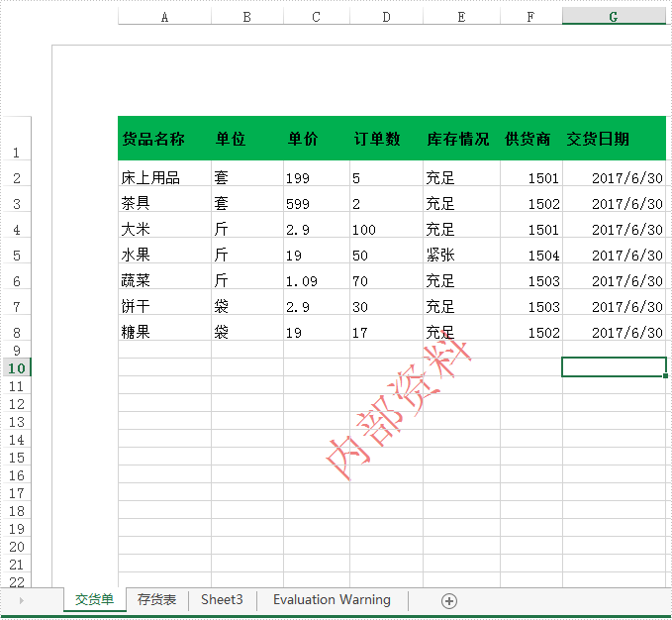The image size is (672, 620).
Task: Select the cell containing 大米
Action: click(x=164, y=225)
